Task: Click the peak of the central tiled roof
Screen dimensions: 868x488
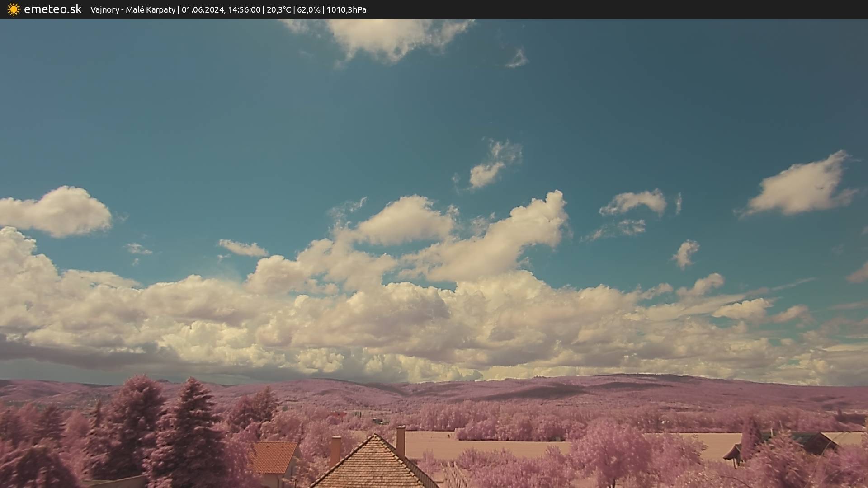Action: [x=375, y=437]
